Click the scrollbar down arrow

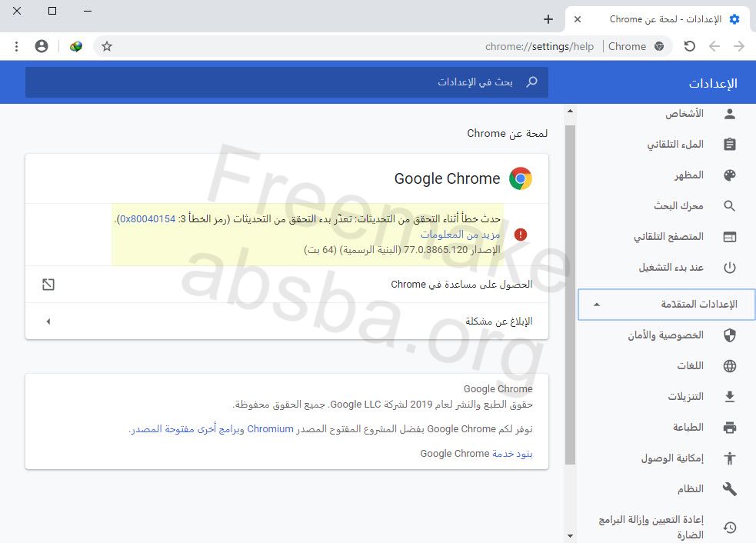click(571, 536)
